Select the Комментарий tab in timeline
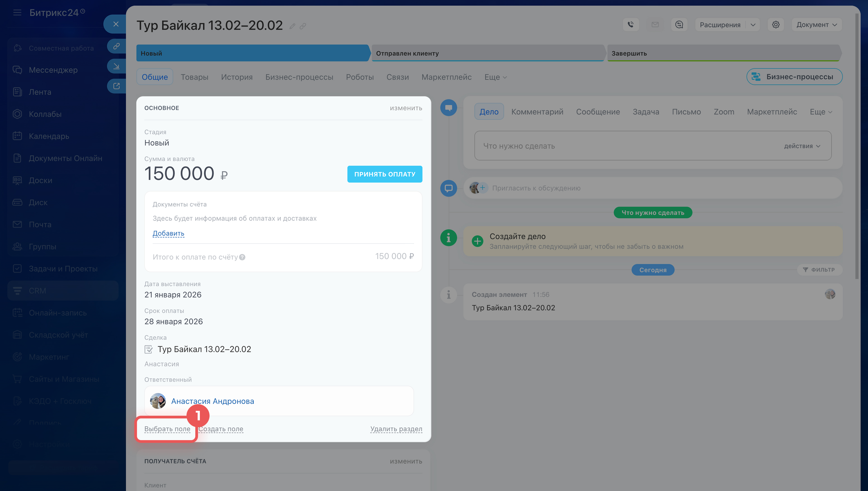 click(x=537, y=112)
